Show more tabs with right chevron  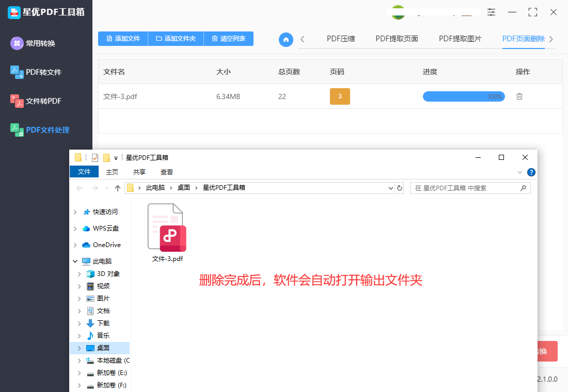pyautogui.click(x=551, y=39)
